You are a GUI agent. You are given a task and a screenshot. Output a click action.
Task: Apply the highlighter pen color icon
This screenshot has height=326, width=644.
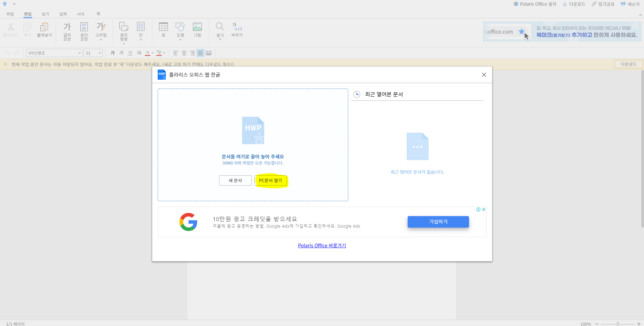pyautogui.click(x=159, y=53)
